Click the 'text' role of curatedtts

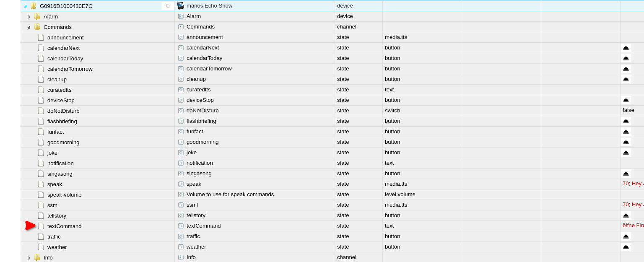click(389, 90)
